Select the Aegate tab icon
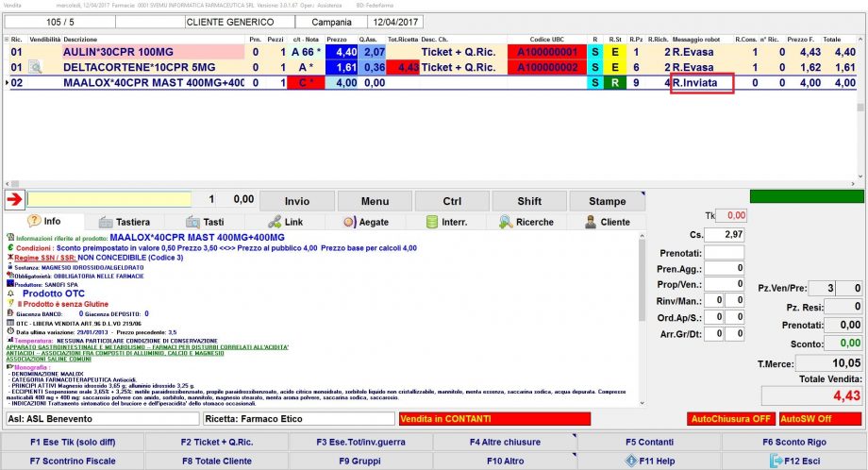 [366, 222]
